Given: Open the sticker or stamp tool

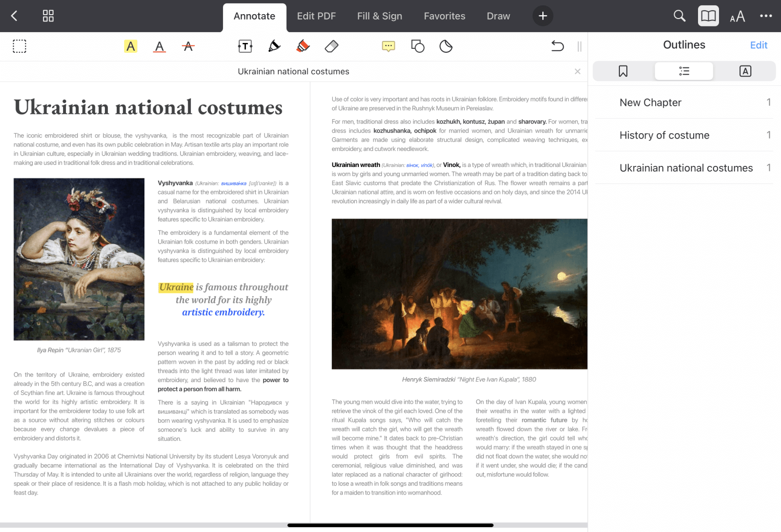Looking at the screenshot, I should (x=446, y=46).
